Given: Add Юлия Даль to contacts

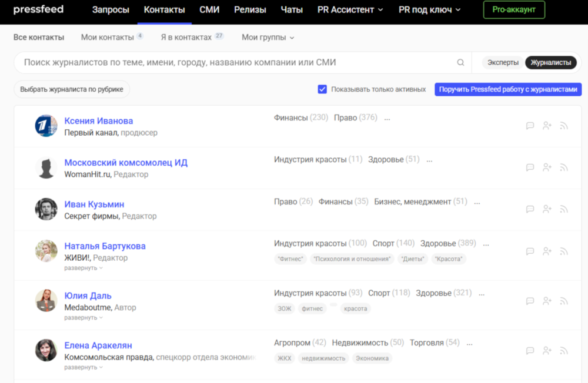Looking at the screenshot, I should pos(547,301).
